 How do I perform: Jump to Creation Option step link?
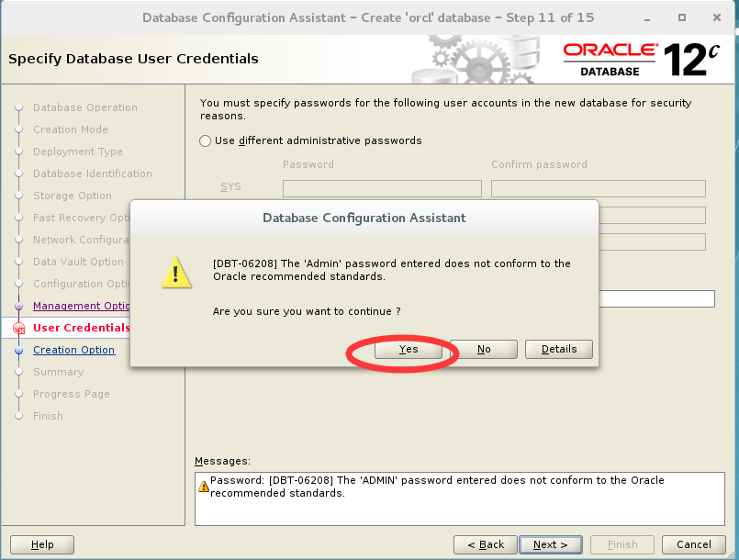pos(74,350)
